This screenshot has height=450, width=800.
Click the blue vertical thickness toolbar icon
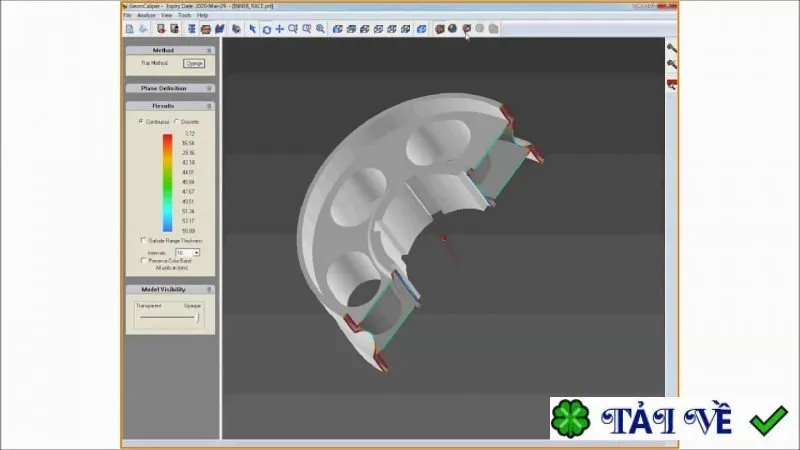pyautogui.click(x=192, y=29)
